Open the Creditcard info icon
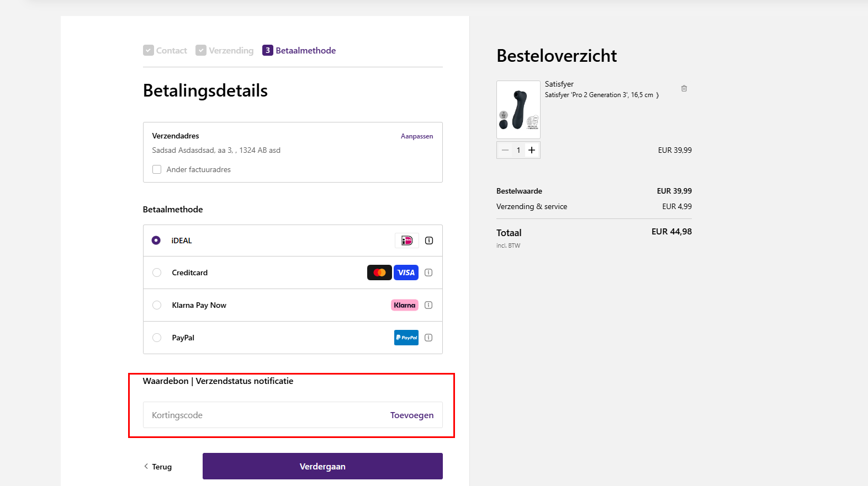 coord(428,273)
